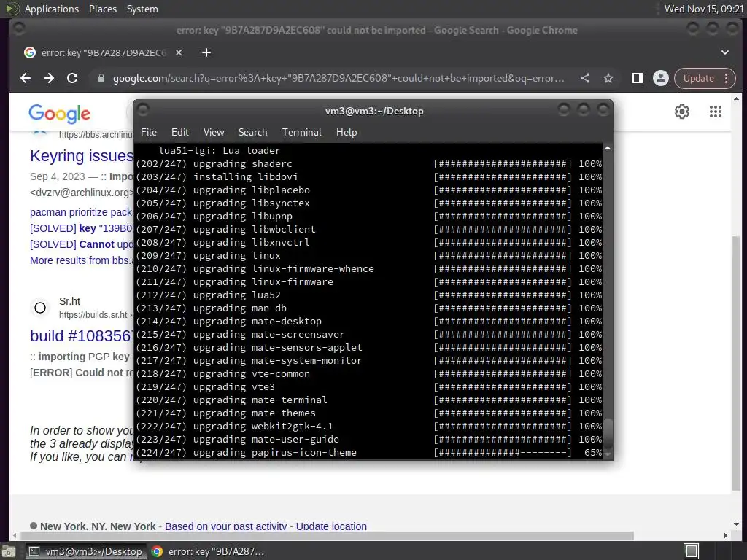Open SOLVED key 139B0 link

81,228
